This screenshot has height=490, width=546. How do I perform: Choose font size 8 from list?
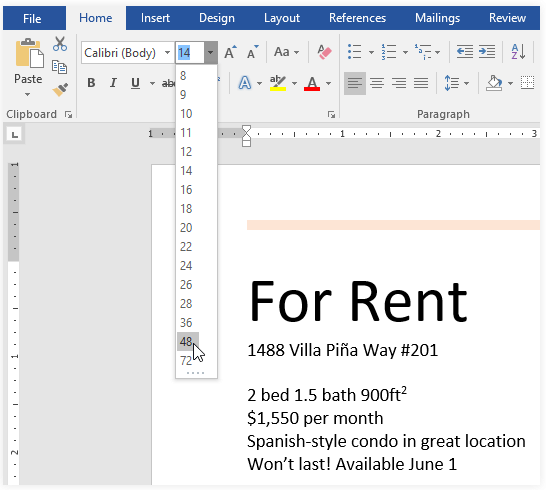coord(196,76)
